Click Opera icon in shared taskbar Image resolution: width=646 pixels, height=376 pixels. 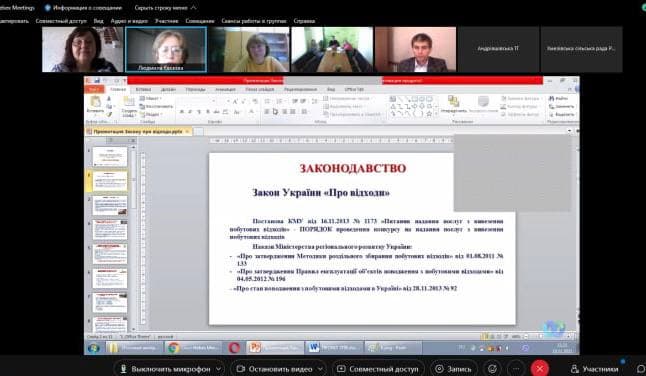point(234,348)
